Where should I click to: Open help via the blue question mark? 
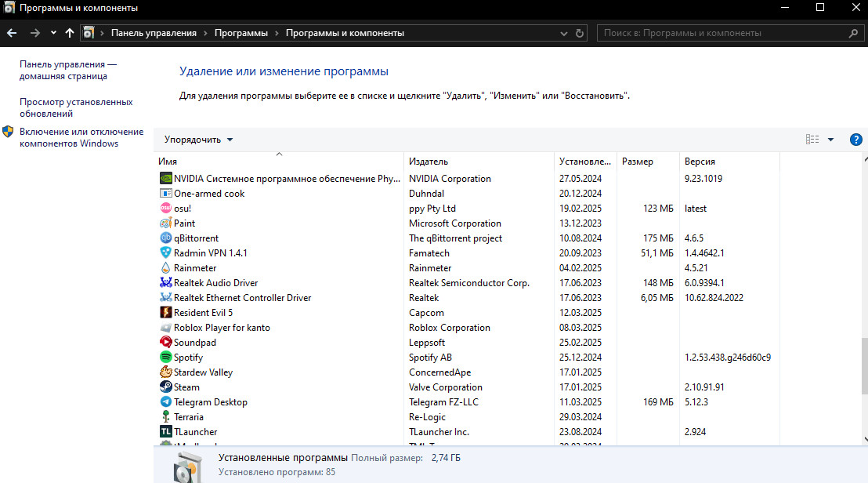pyautogui.click(x=855, y=140)
